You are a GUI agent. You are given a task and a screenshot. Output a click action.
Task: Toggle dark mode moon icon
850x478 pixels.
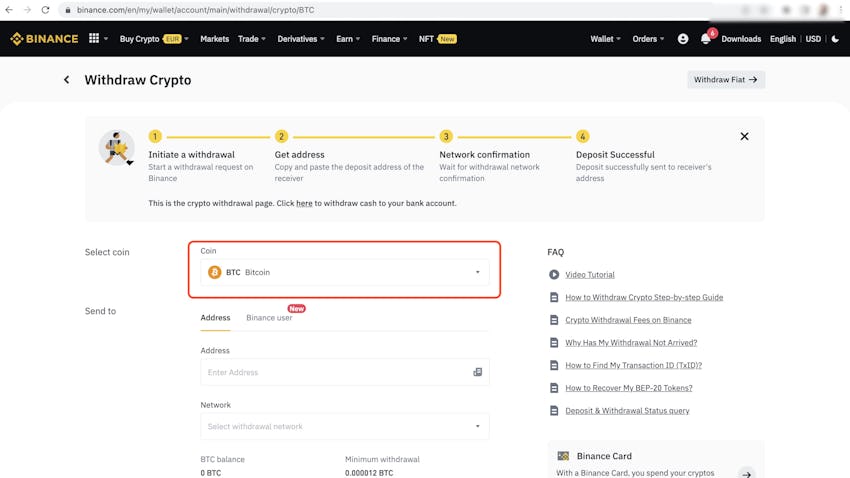[835, 39]
